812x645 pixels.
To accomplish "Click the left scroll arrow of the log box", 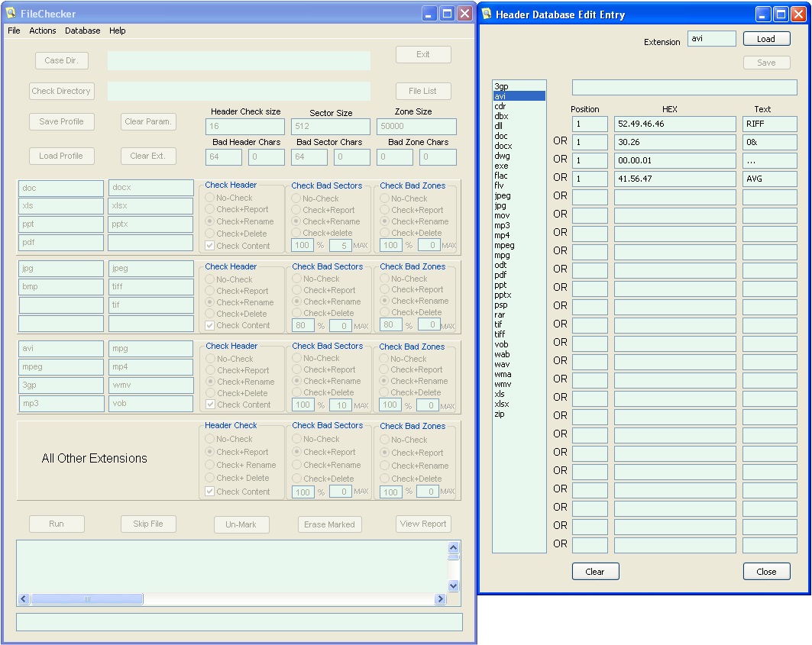I will point(24,599).
